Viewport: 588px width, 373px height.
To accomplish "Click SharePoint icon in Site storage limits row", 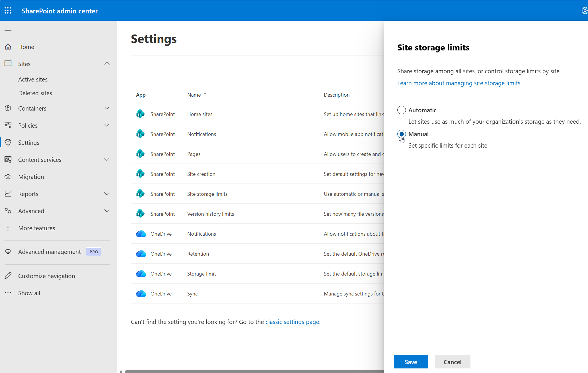I will (140, 194).
